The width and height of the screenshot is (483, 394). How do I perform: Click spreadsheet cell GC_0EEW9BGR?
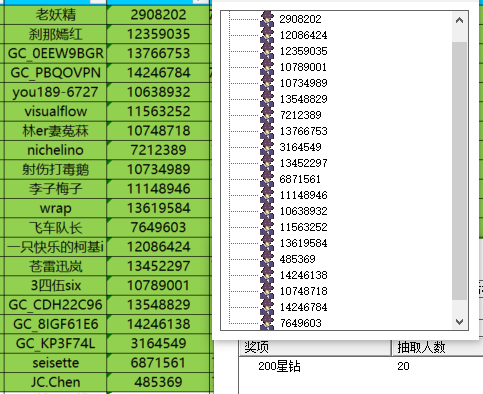tap(55, 53)
